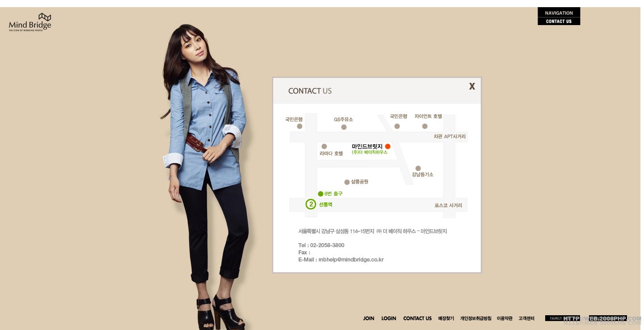The image size is (644, 330).
Task: Open the NAVIGATION menu
Action: coord(559,13)
